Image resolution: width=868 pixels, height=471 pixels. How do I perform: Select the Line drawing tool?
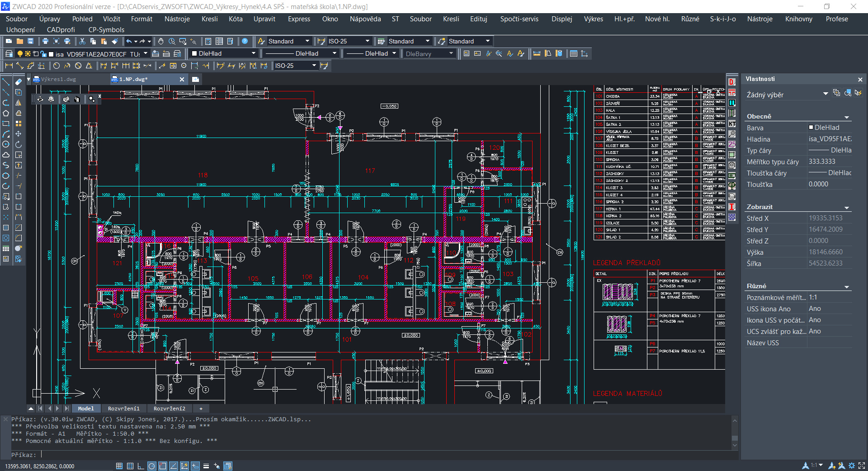coord(6,82)
